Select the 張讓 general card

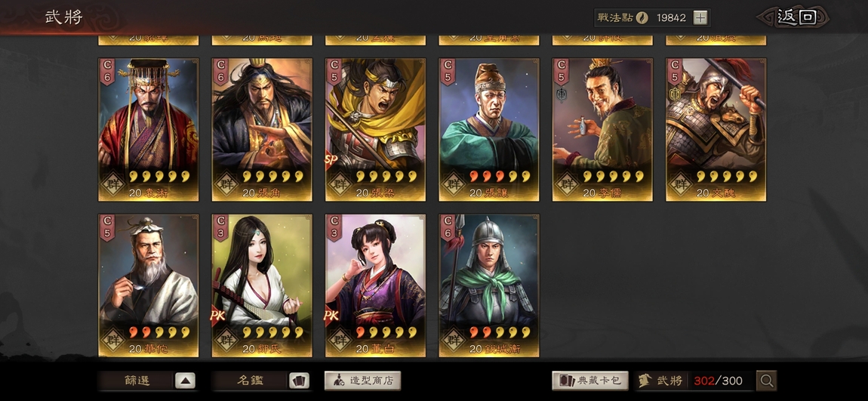489,130
